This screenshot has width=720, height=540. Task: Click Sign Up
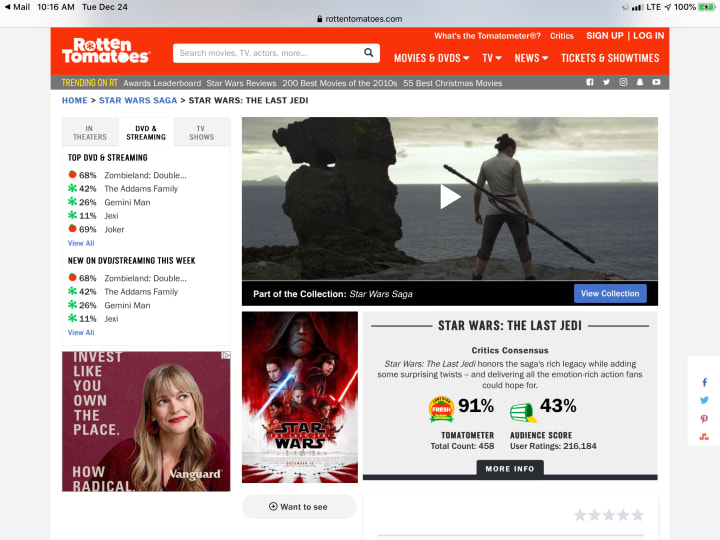click(605, 36)
